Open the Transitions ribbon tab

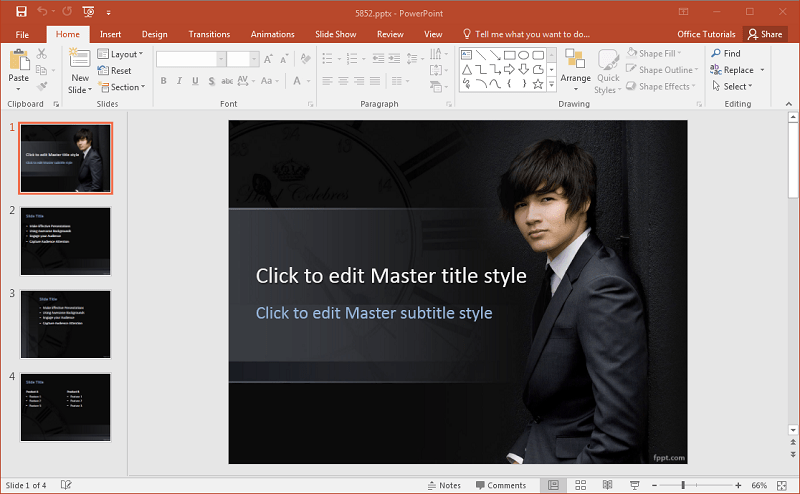click(209, 34)
